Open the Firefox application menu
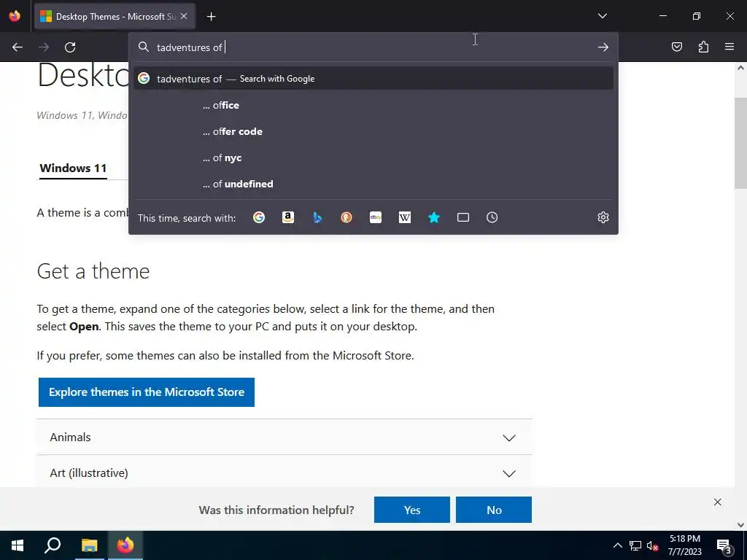747x560 pixels. pos(729,47)
